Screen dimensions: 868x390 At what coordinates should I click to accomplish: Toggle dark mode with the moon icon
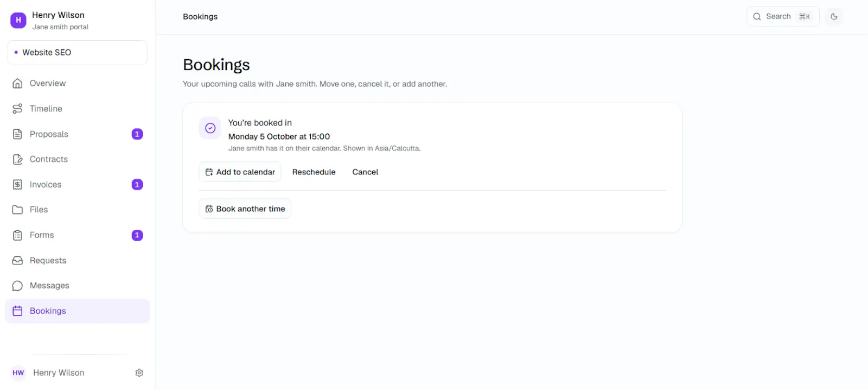(834, 16)
